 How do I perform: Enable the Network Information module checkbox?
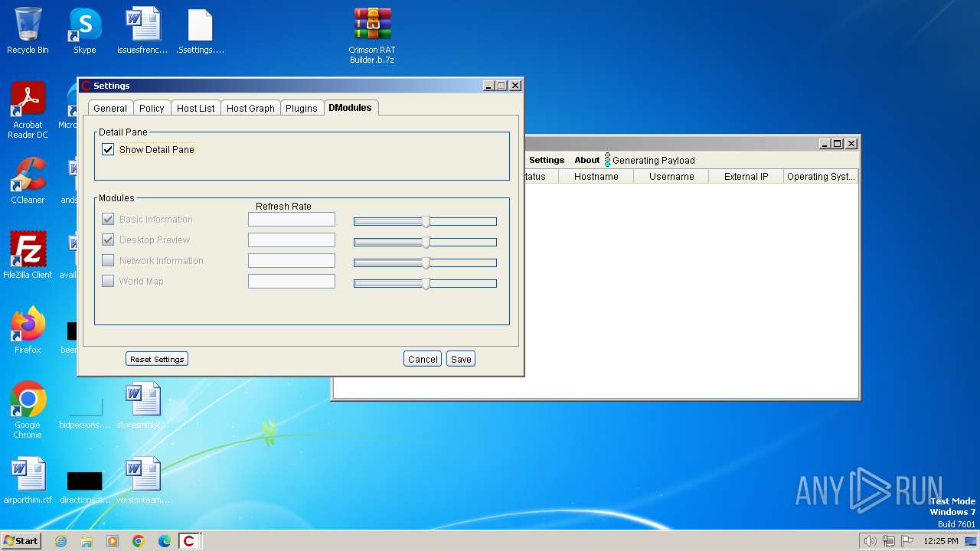coord(108,261)
